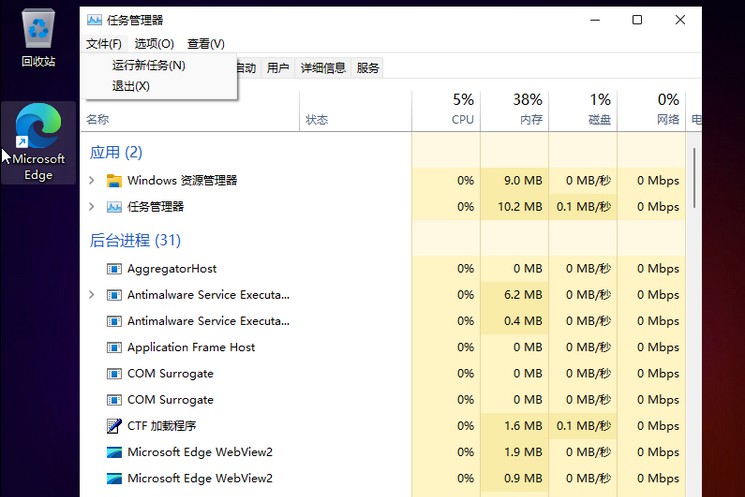Expand the 任务管理器 app entry

[x=92, y=207]
